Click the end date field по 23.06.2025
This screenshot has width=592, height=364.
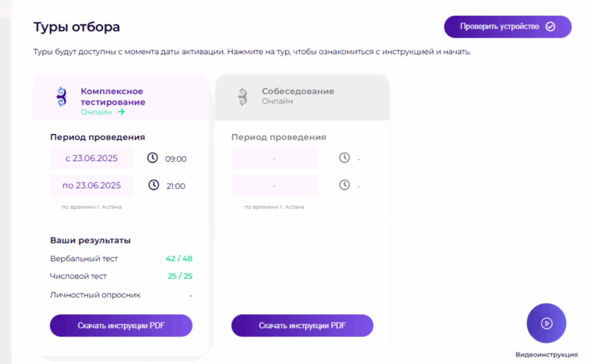coord(91,185)
